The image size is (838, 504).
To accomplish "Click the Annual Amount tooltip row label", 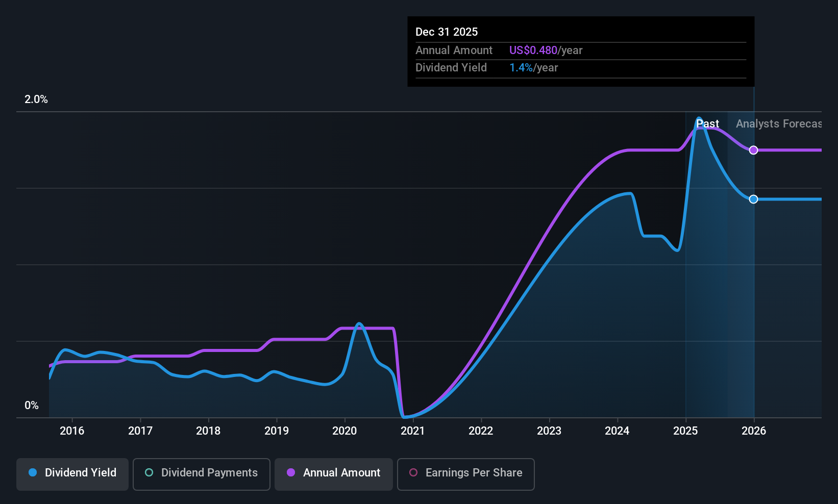I will point(454,50).
